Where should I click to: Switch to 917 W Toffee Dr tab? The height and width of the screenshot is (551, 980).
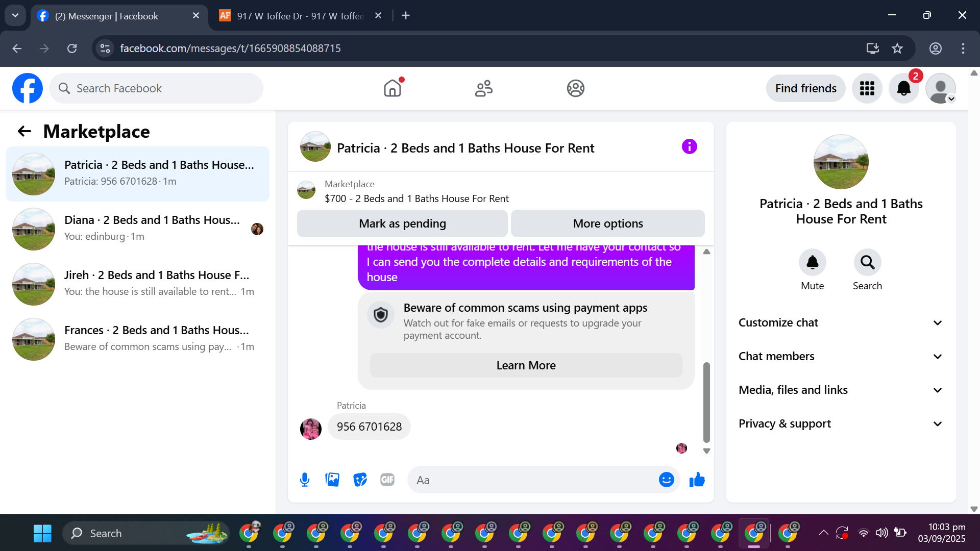pyautogui.click(x=300, y=16)
